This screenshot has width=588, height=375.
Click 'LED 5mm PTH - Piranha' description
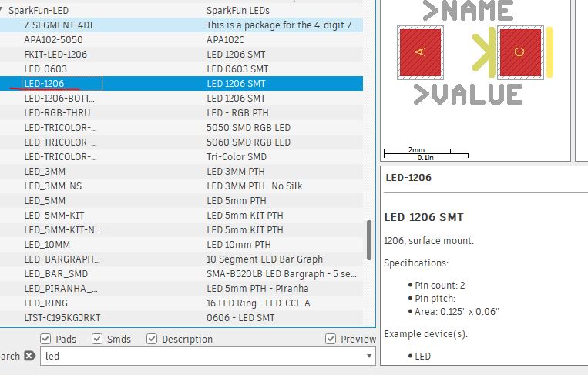click(x=257, y=288)
